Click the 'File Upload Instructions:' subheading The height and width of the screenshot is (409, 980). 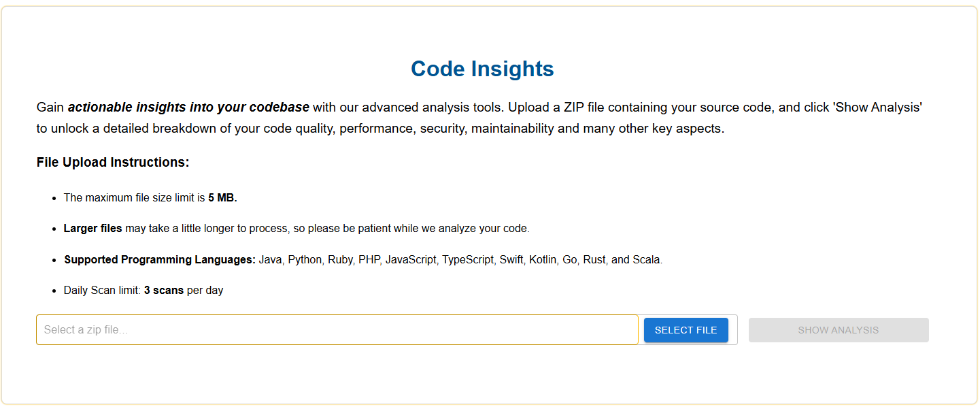pos(113,163)
